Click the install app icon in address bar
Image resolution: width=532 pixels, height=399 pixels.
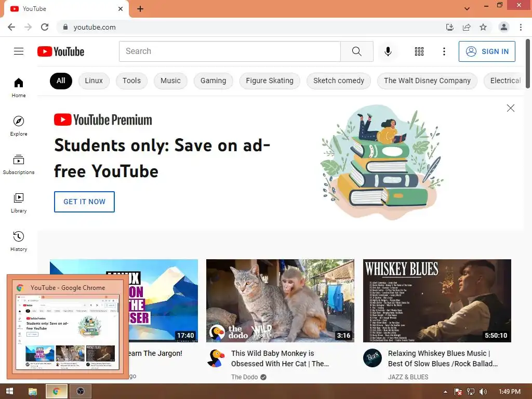pos(450,27)
